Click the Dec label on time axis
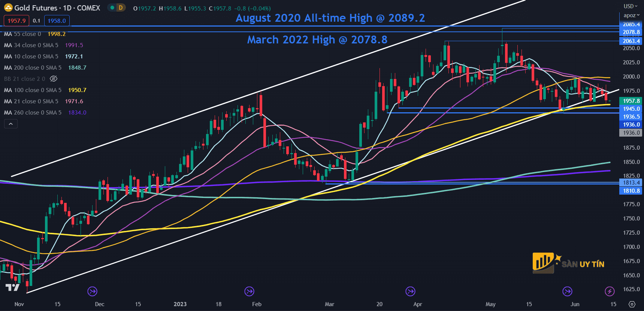The image size is (644, 311). [100, 304]
